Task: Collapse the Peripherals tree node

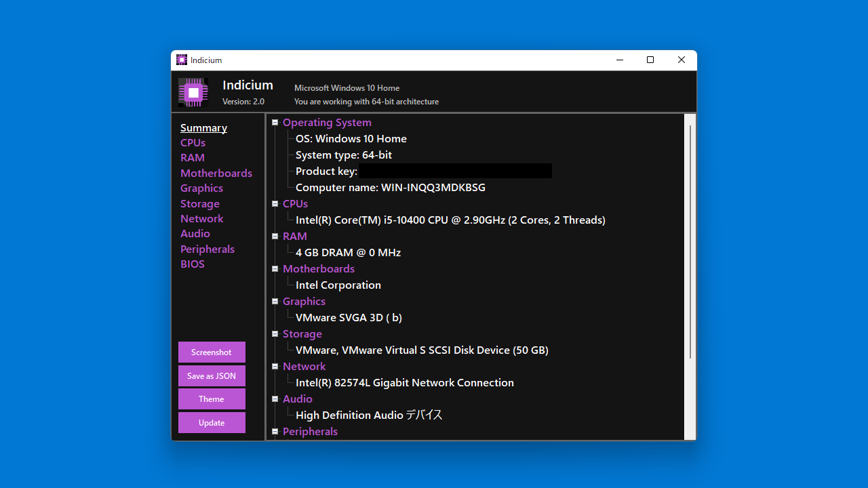Action: click(275, 432)
